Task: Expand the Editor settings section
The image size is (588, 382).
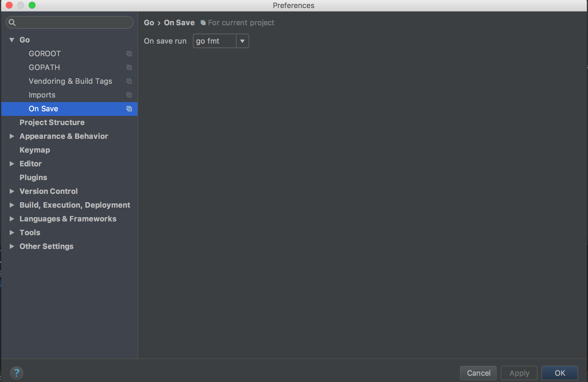Action: [x=12, y=164]
